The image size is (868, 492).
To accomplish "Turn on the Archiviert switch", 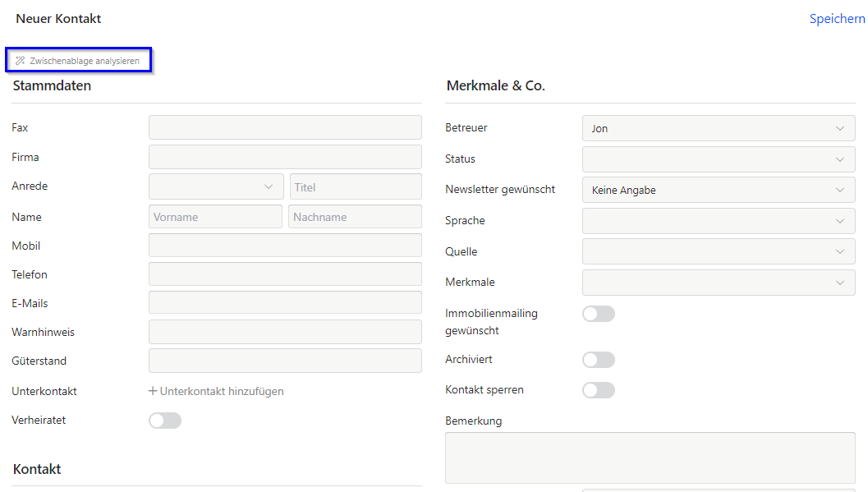I will point(598,360).
